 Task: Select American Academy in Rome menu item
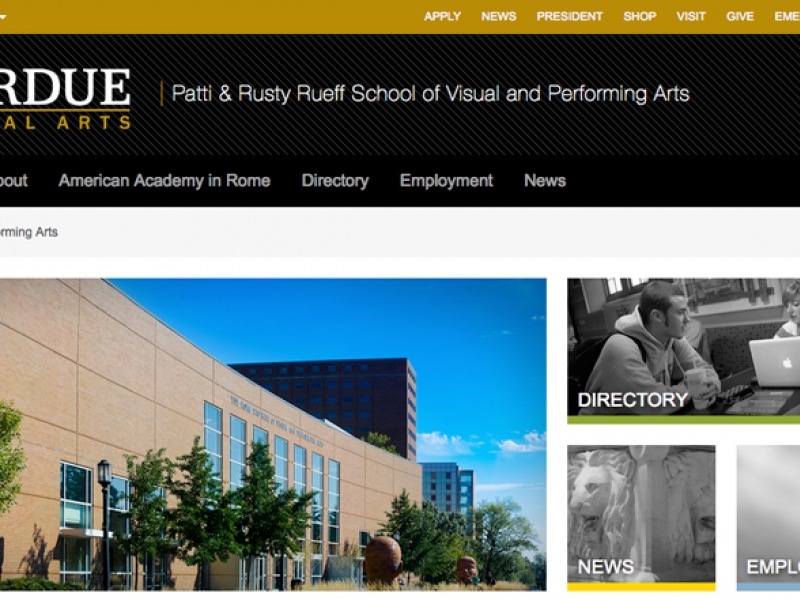pyautogui.click(x=164, y=181)
